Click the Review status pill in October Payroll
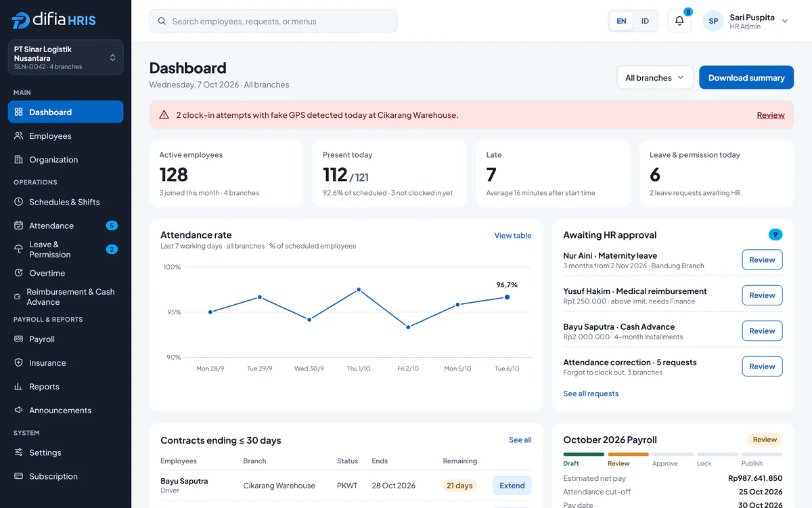Image resolution: width=812 pixels, height=508 pixels. click(x=765, y=440)
